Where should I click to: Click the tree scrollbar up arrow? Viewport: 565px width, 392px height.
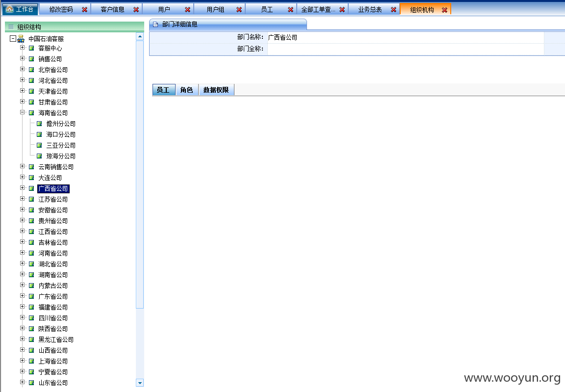[x=140, y=36]
